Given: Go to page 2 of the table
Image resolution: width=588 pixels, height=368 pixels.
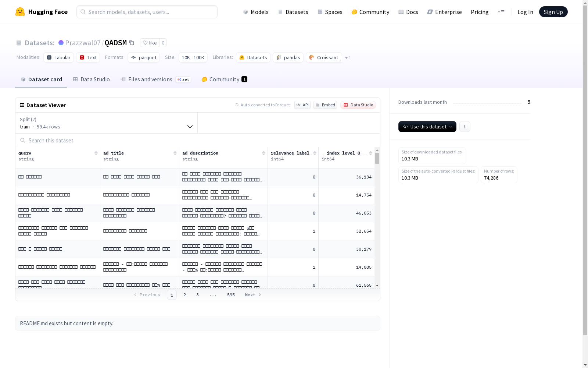Looking at the screenshot, I should click(184, 295).
